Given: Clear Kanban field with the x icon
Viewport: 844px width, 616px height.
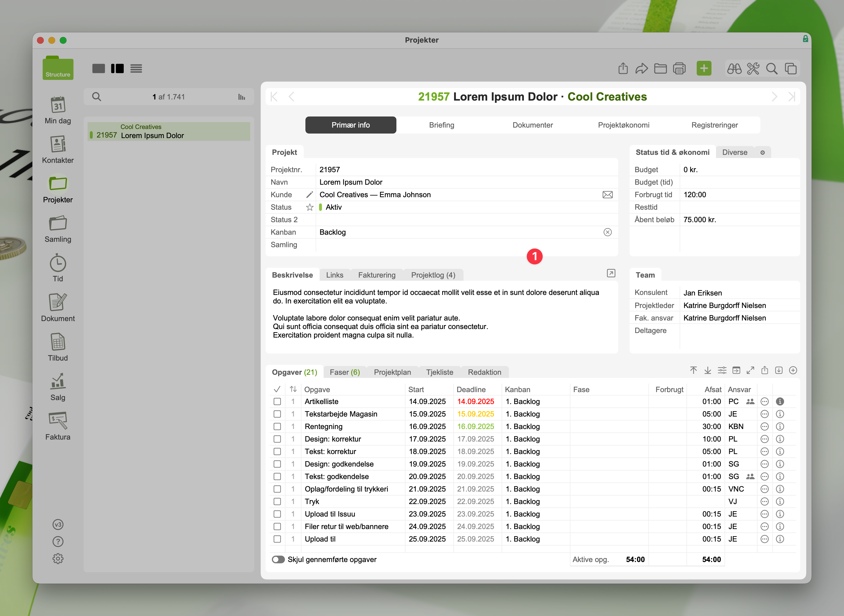Looking at the screenshot, I should click(607, 232).
